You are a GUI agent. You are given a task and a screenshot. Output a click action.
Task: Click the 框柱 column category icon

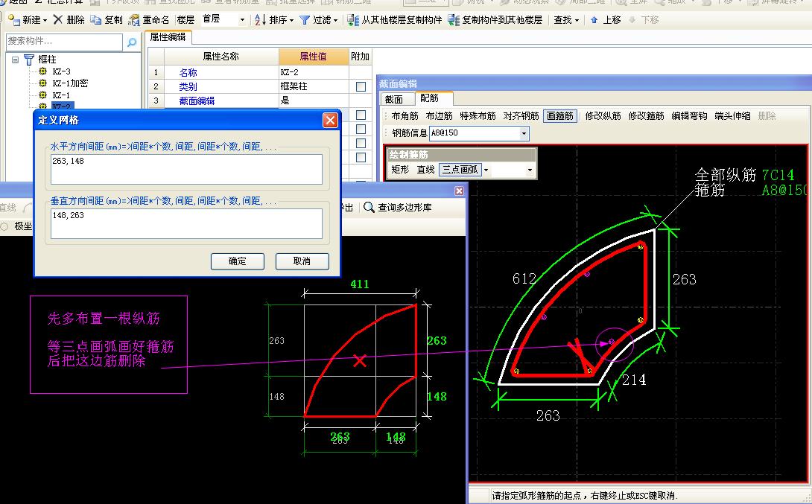[29, 60]
